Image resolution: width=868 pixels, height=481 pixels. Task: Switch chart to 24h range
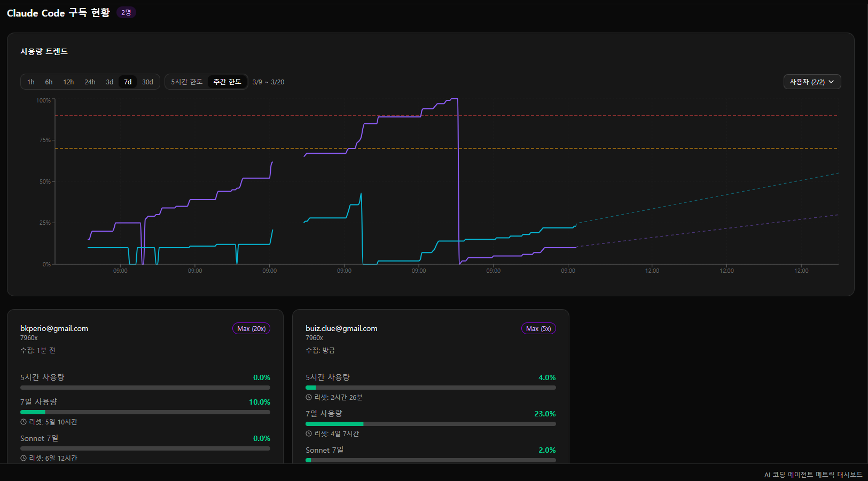(x=90, y=82)
